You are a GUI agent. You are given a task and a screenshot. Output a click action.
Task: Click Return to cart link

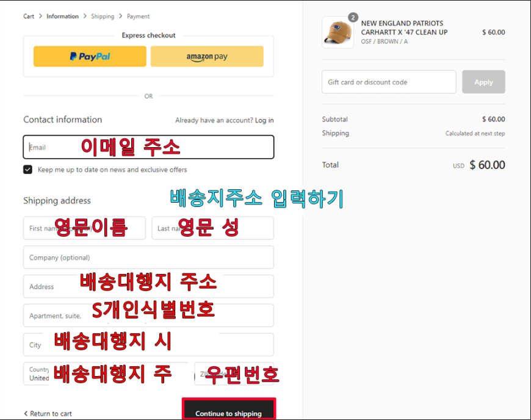pos(51,413)
